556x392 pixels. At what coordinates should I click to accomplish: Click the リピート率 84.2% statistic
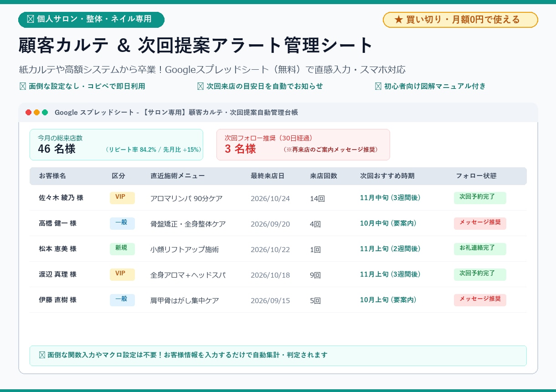pyautogui.click(x=153, y=150)
